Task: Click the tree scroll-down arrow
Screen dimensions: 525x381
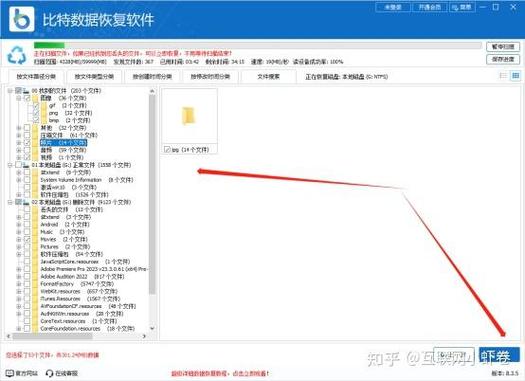Action: pos(152,328)
